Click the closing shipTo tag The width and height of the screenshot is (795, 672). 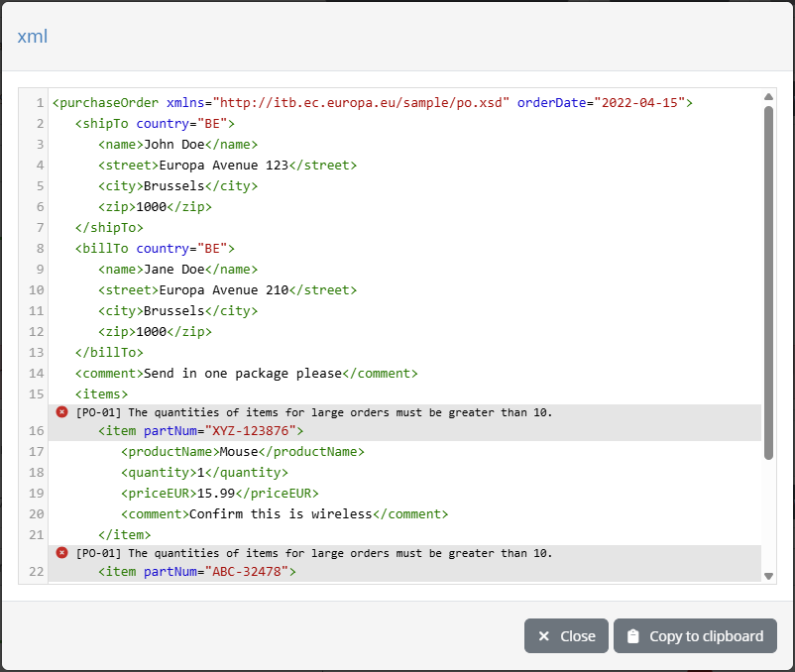coord(109,228)
